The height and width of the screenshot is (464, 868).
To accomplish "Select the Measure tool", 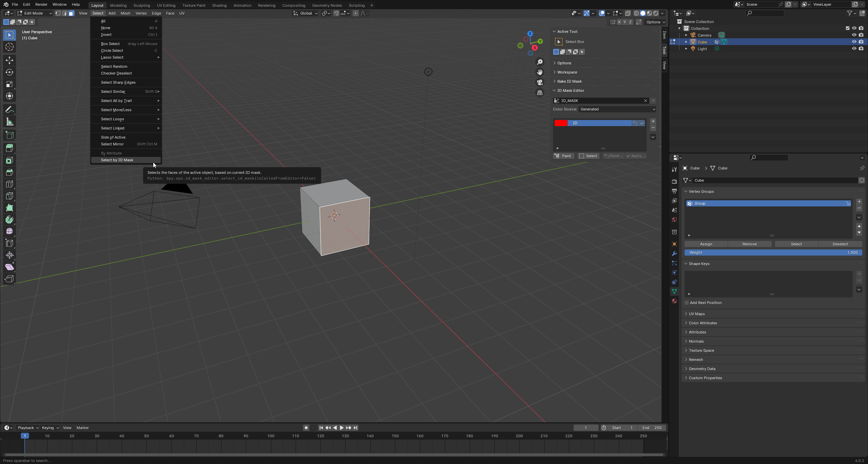I will (9, 122).
